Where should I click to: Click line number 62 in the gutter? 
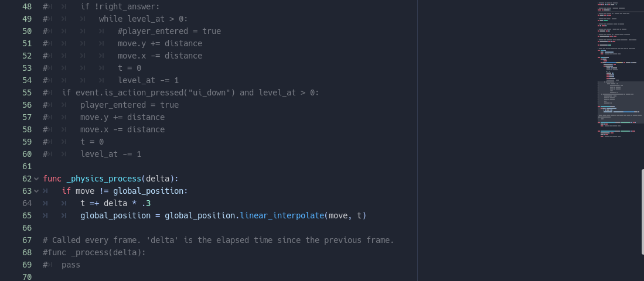[27, 179]
